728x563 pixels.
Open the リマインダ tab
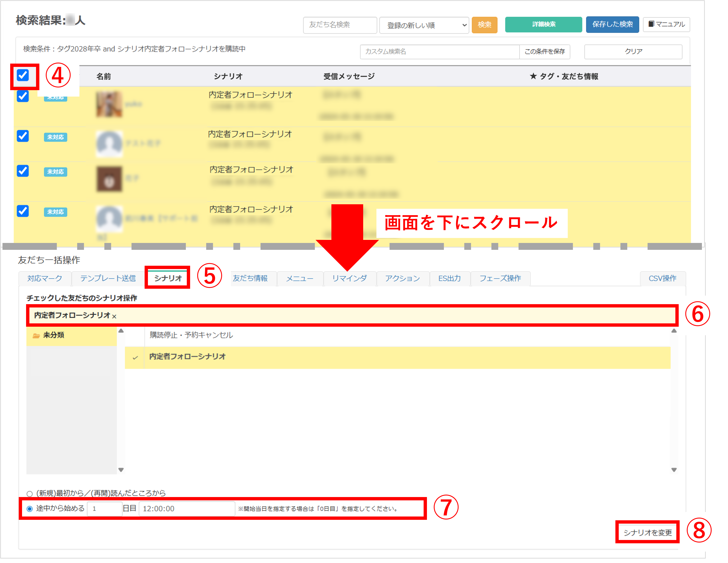click(x=349, y=279)
